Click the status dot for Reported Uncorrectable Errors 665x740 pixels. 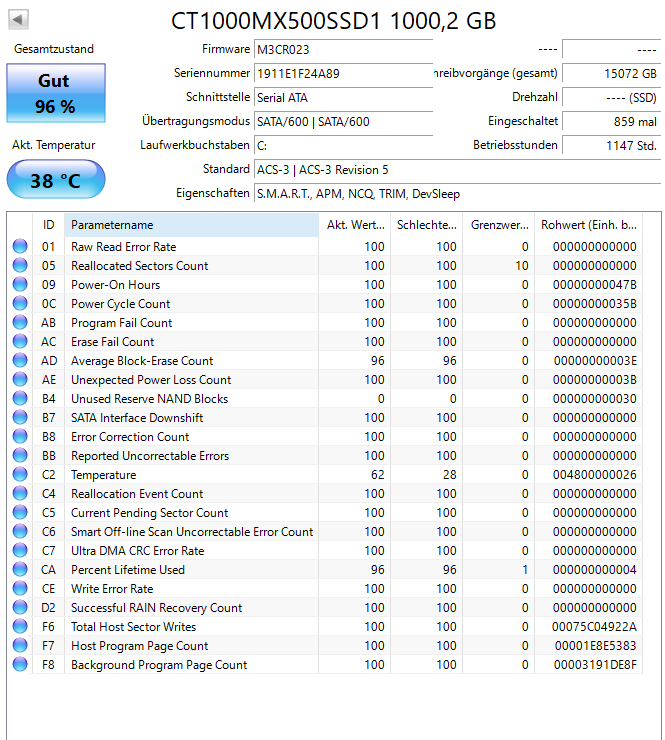[x=20, y=455]
